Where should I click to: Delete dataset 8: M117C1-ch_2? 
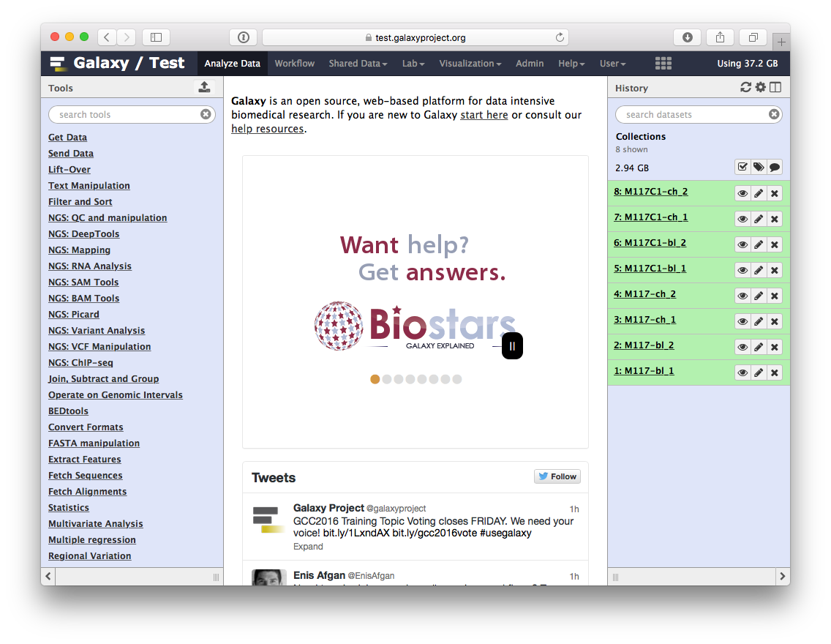pos(774,193)
